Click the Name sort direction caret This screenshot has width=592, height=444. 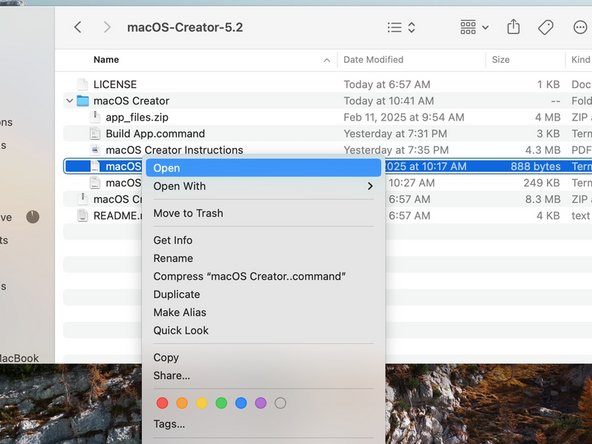pyautogui.click(x=327, y=60)
